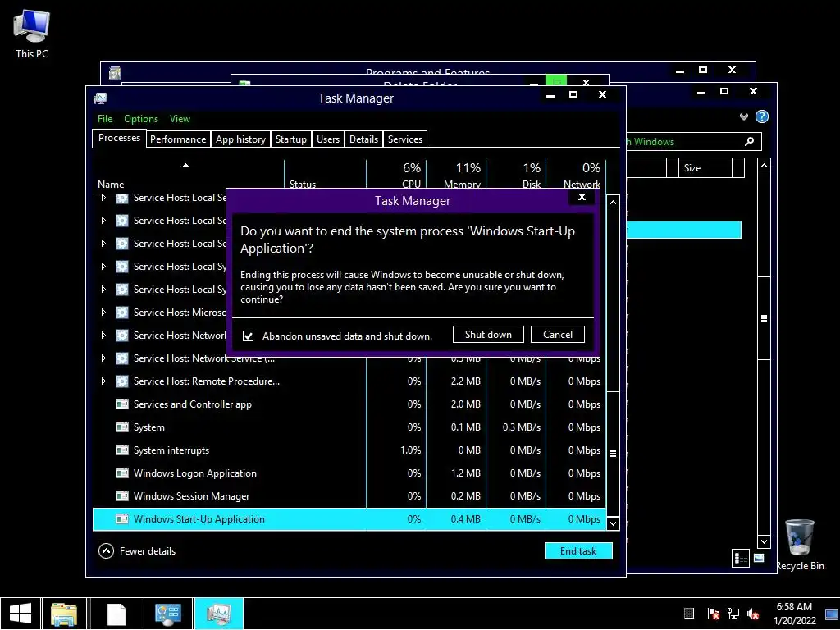Image resolution: width=840 pixels, height=630 pixels.
Task: Uncheck Abandon unsaved data and shut down
Action: (x=248, y=336)
